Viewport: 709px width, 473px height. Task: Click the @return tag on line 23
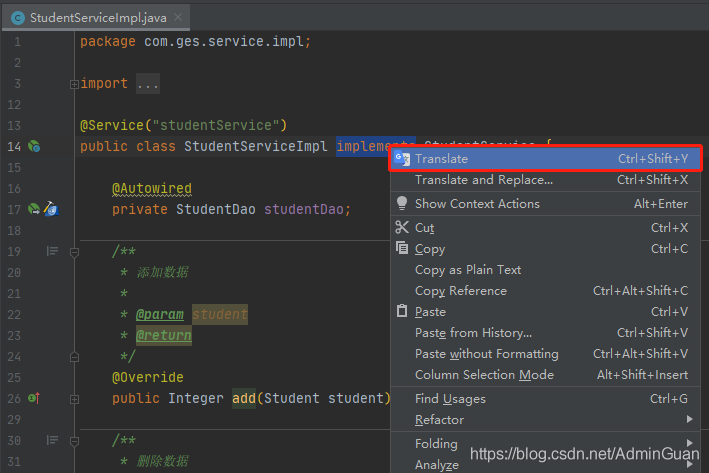click(x=164, y=336)
